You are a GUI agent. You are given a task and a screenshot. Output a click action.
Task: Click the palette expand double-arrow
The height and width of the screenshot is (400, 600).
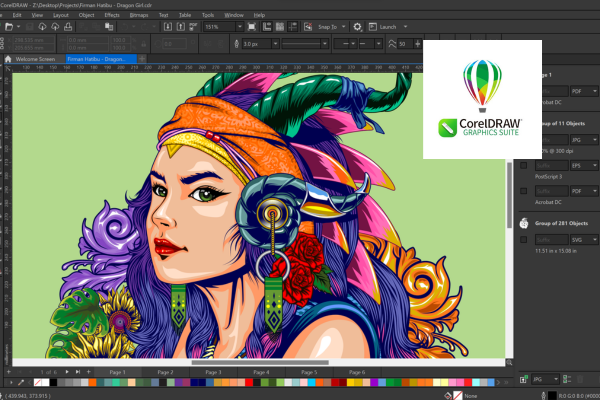pyautogui.click(x=506, y=382)
